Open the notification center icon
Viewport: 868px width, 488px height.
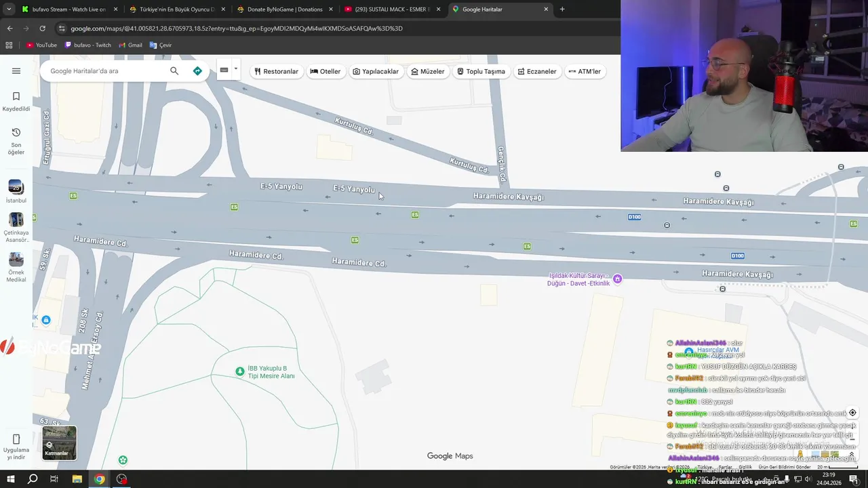[854, 479]
